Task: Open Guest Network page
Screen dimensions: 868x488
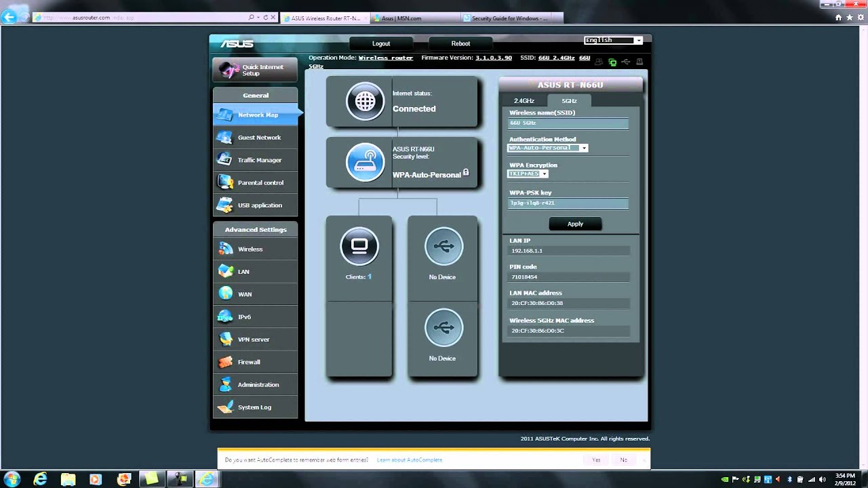Action: (255, 138)
